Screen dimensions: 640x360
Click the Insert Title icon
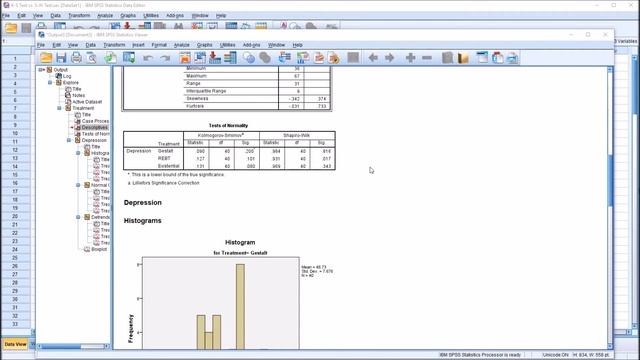497,58
